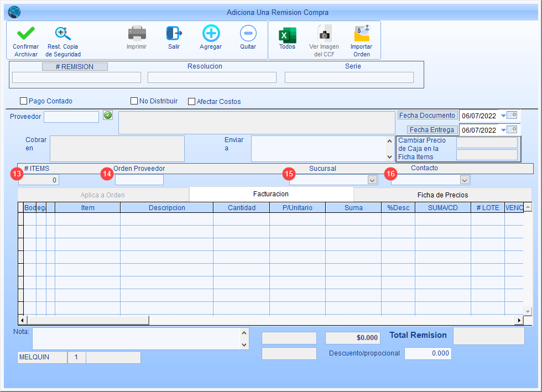Enable the Pago Contado checkbox
This screenshot has height=392, width=542.
[x=23, y=101]
